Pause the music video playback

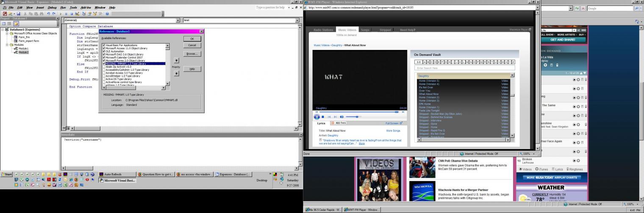coord(317,116)
